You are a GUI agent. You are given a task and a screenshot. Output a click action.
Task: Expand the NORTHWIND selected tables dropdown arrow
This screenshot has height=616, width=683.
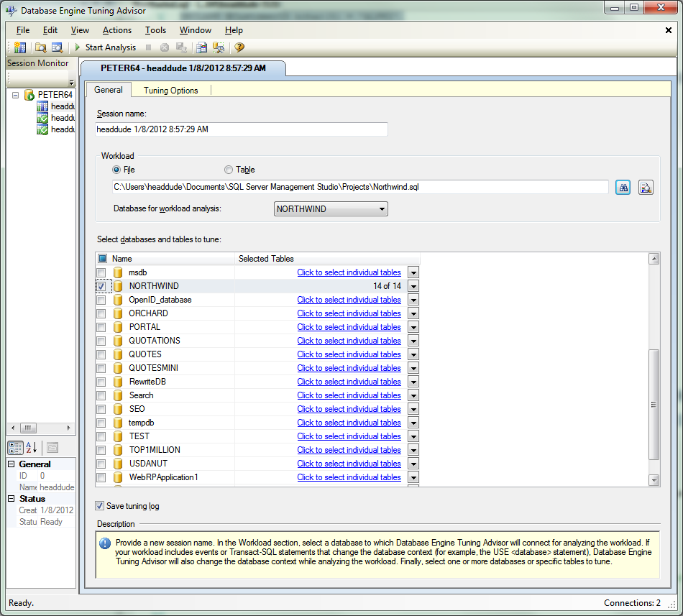[x=413, y=287]
